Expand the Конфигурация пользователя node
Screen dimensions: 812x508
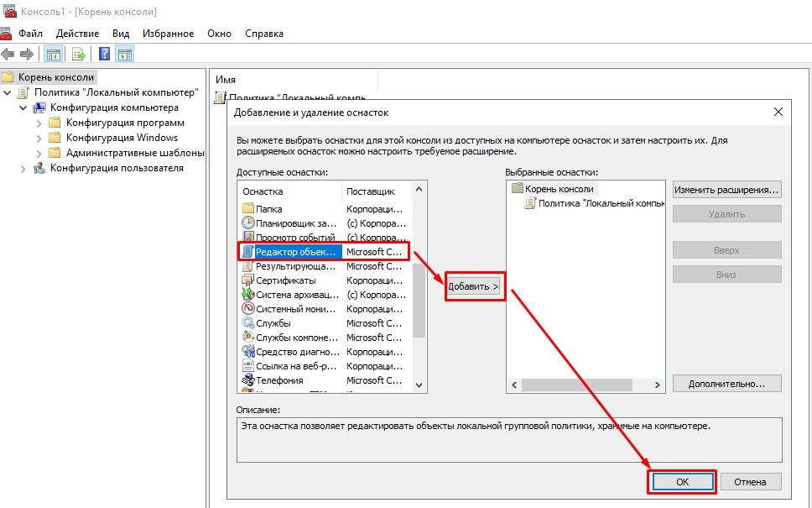23,169
